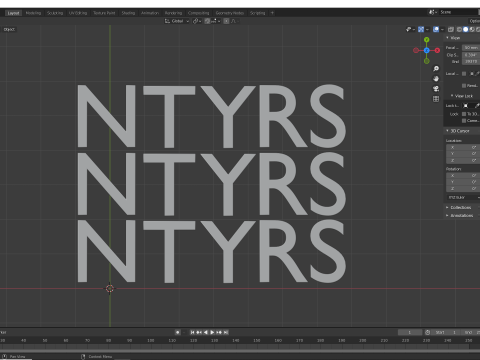Switch orthographic and perspective with the grid icon
Image resolution: width=480 pixels, height=360 pixels.
[x=436, y=99]
